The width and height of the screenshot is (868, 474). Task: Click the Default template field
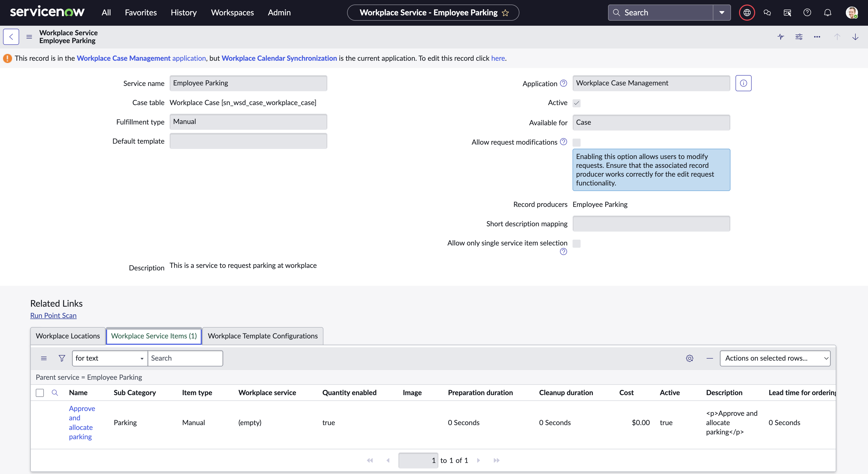point(248,141)
